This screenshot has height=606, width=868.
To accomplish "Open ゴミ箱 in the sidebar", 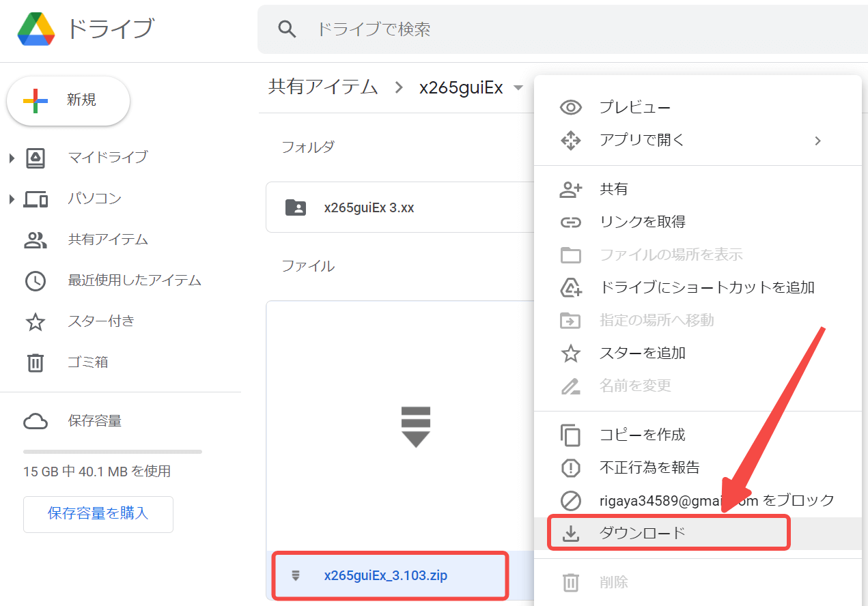I will [88, 362].
